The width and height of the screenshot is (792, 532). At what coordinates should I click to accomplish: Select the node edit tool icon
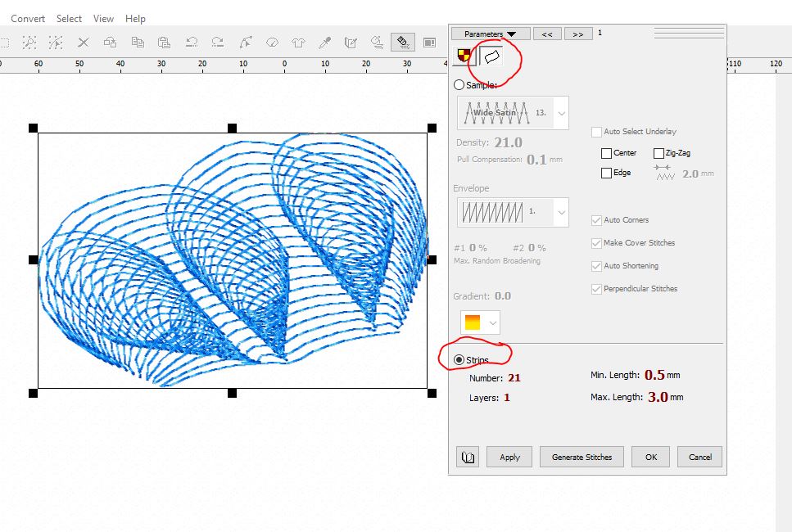(246, 43)
